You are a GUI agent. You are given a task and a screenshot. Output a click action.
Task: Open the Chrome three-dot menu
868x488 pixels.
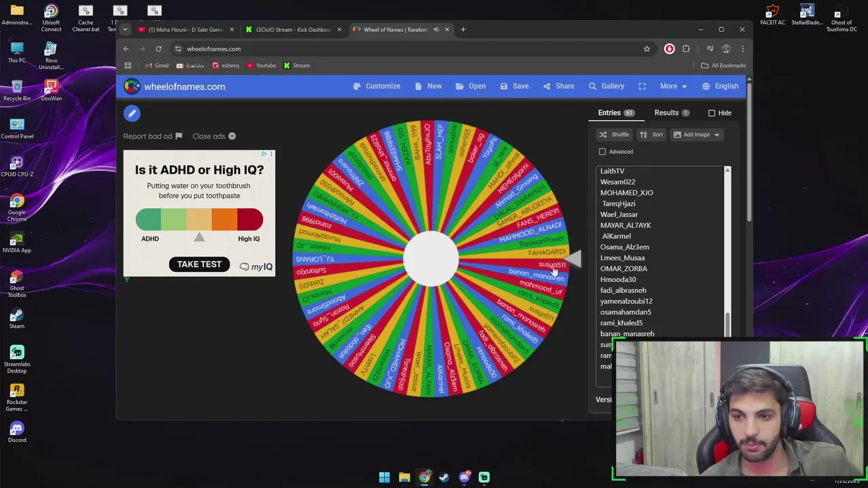tap(743, 49)
